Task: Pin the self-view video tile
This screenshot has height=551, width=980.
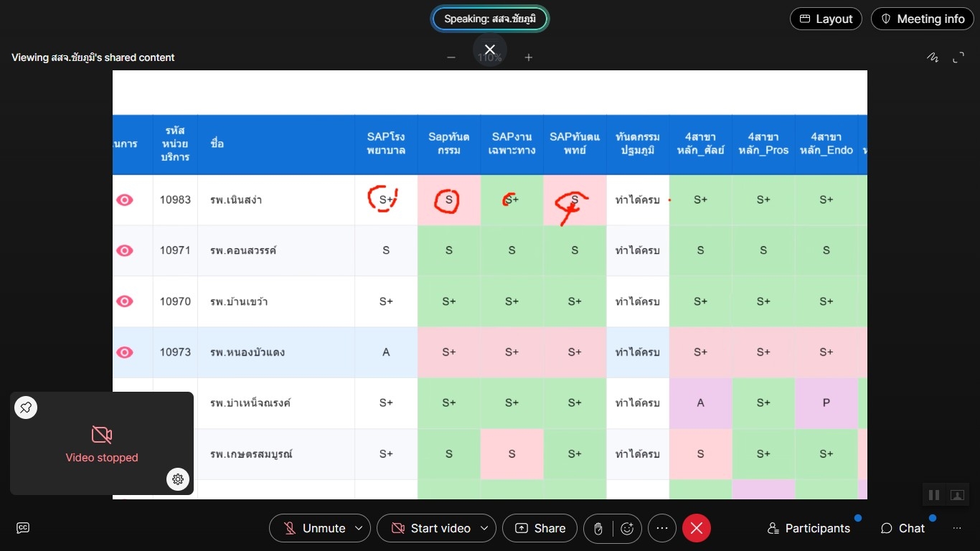Action: [26, 408]
